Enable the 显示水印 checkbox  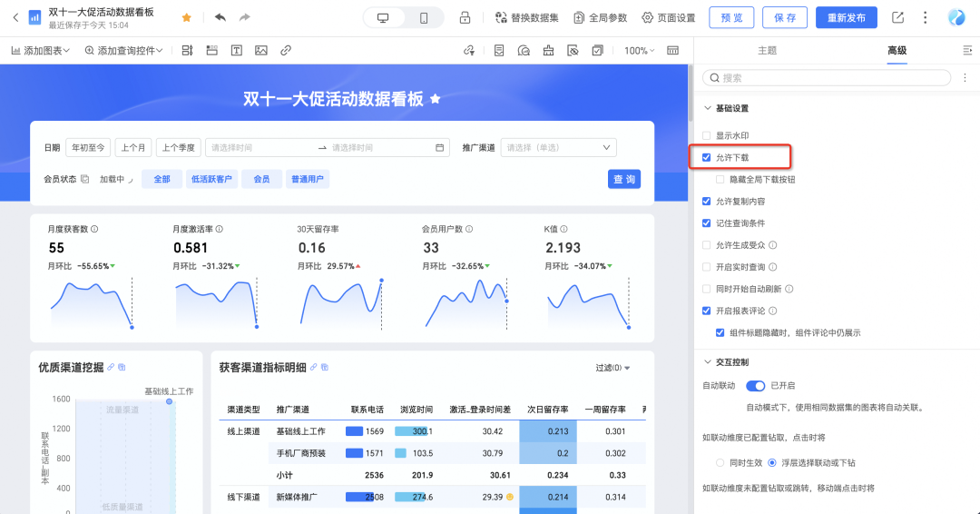[x=706, y=135]
